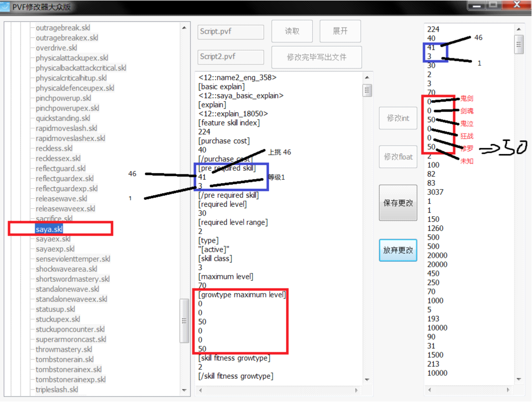Click the 保存更改 button
The width and height of the screenshot is (532, 402).
coord(398,203)
